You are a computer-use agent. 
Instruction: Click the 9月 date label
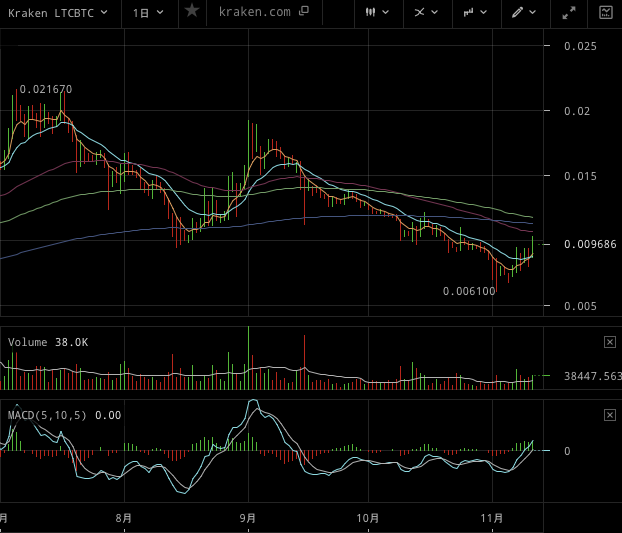click(x=248, y=518)
